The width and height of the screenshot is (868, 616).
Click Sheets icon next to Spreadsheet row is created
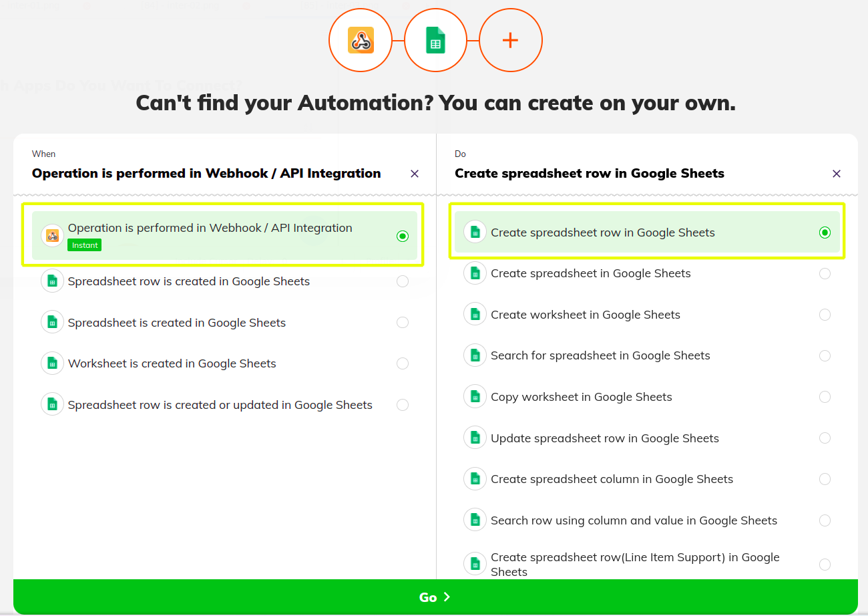click(x=53, y=281)
